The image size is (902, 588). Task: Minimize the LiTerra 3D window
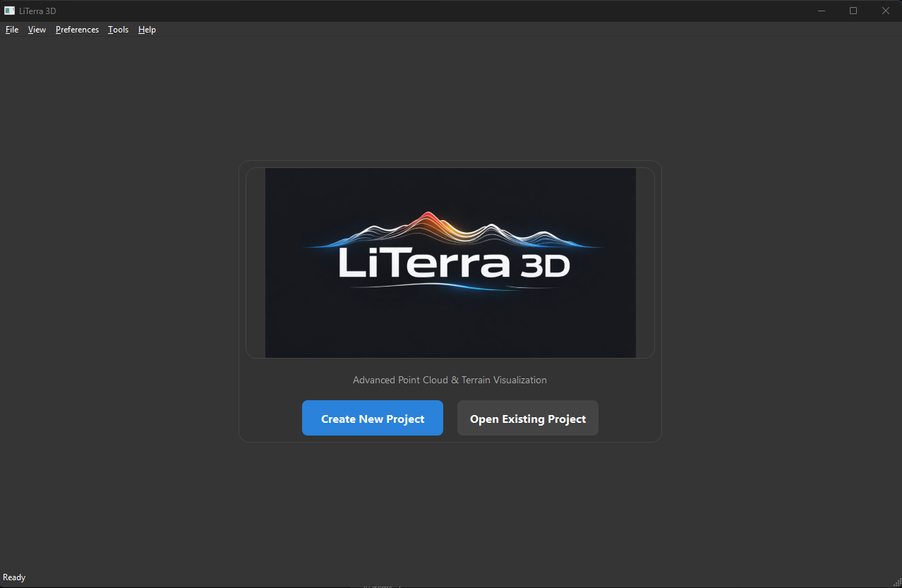pyautogui.click(x=821, y=11)
